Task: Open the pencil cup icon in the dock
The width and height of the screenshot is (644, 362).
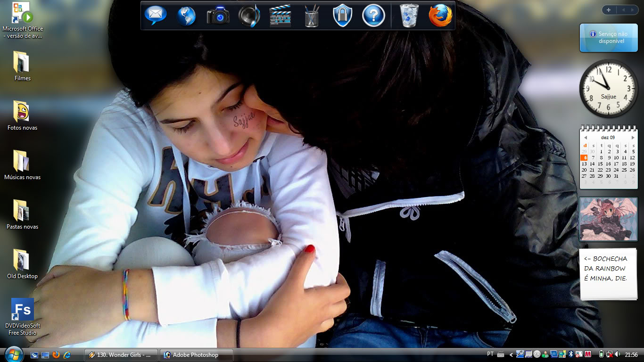Action: click(312, 16)
